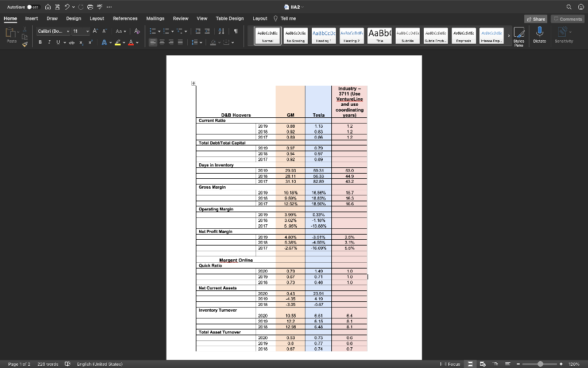588x368 pixels.
Task: Open the Comments pane button
Action: coord(567,19)
